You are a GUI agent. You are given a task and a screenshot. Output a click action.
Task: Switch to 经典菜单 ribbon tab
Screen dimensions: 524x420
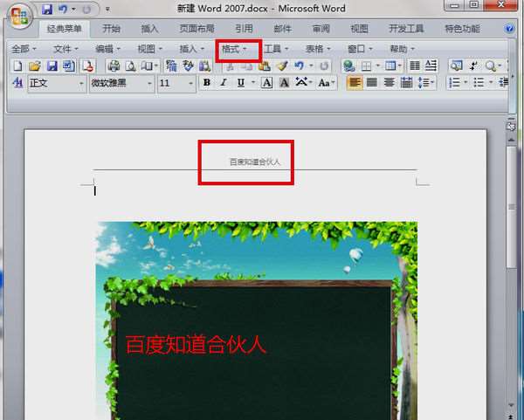click(x=65, y=29)
